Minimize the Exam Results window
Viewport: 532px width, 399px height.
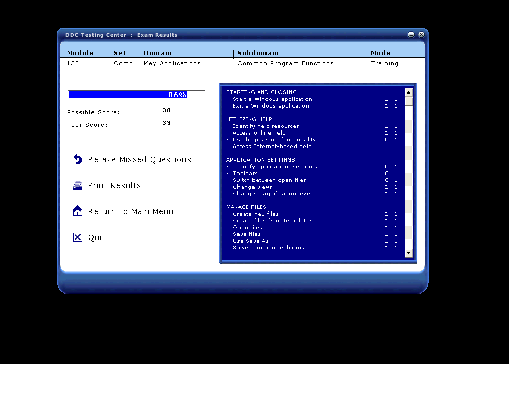(411, 35)
